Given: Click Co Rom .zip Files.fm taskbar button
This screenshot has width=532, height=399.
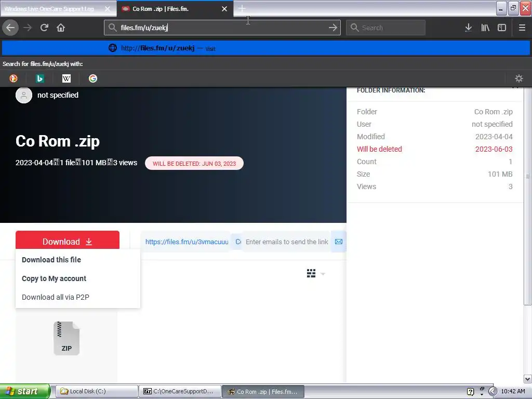Looking at the screenshot, I should coord(263,391).
